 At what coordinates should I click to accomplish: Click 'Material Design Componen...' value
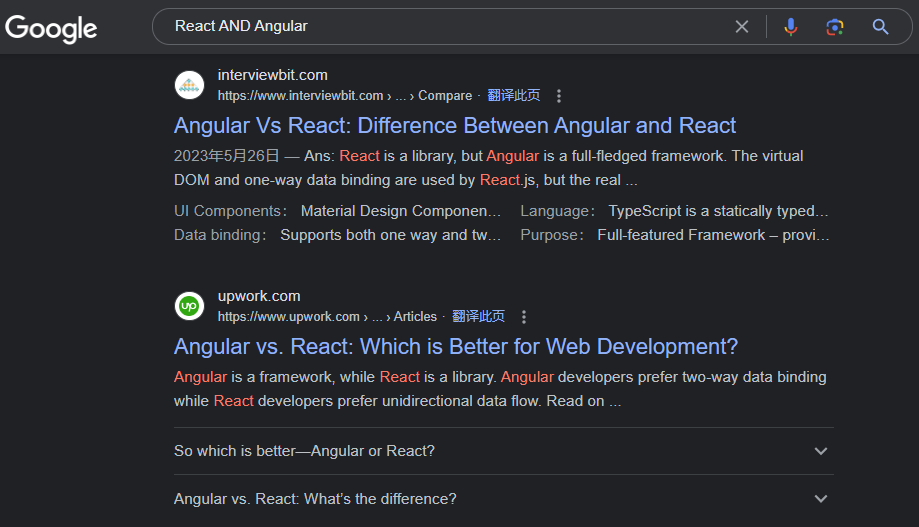[x=401, y=211]
